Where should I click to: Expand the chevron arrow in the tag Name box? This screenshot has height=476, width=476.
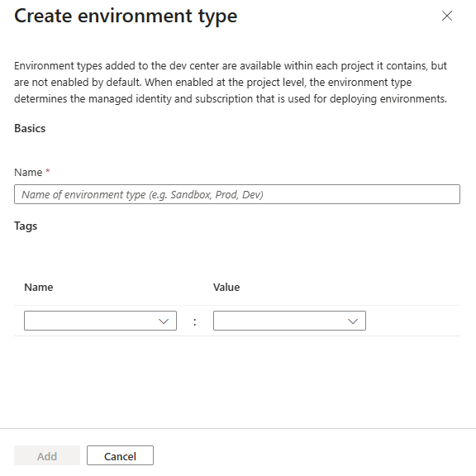coord(164,321)
